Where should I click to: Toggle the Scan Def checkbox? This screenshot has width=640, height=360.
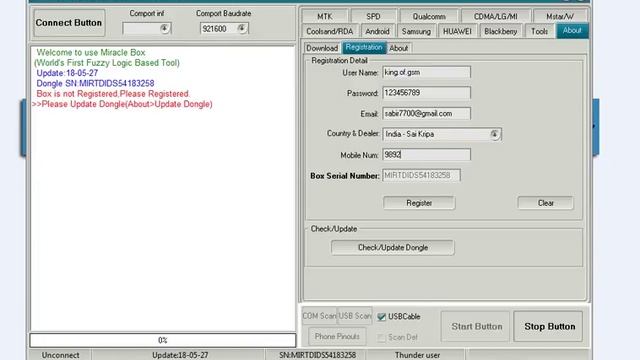tap(381, 338)
